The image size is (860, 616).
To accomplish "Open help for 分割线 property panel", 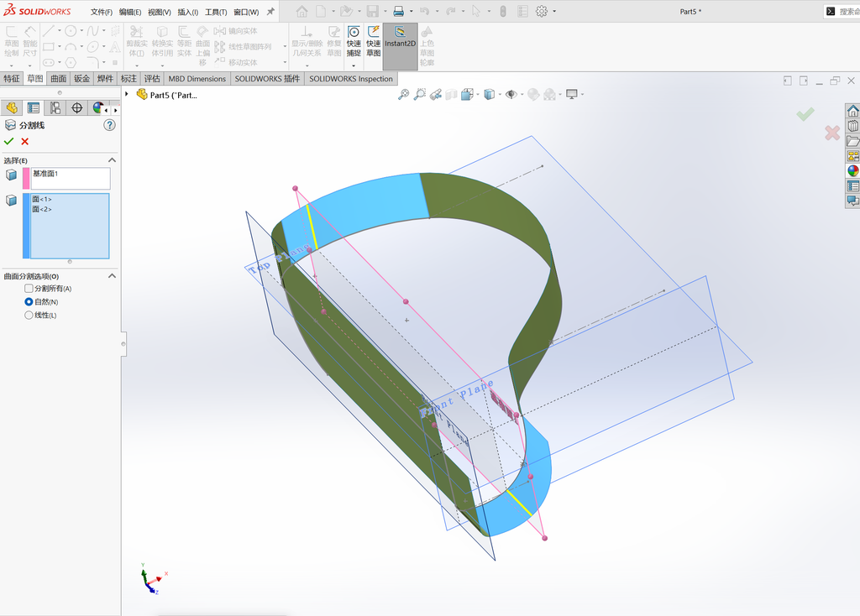I will 110,125.
